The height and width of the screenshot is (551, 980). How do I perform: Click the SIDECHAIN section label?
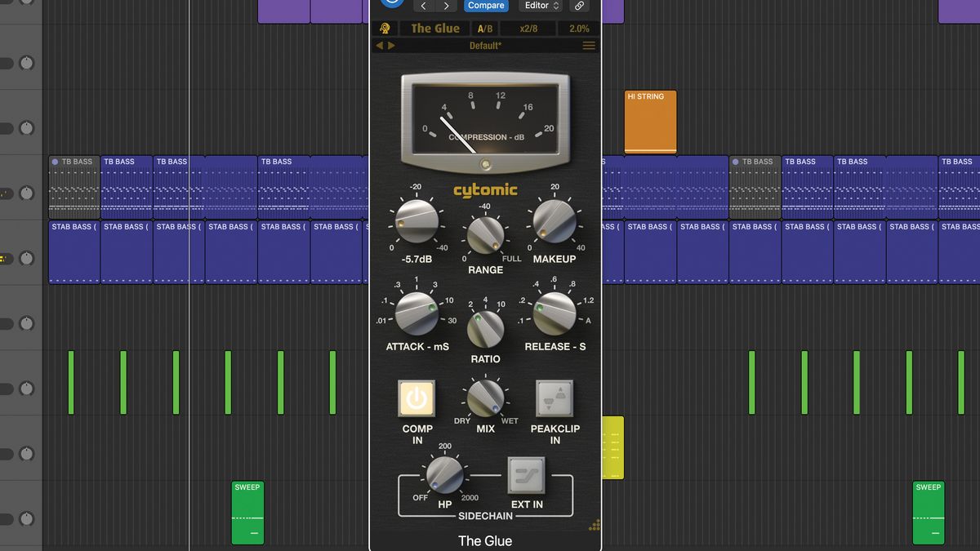click(x=485, y=516)
